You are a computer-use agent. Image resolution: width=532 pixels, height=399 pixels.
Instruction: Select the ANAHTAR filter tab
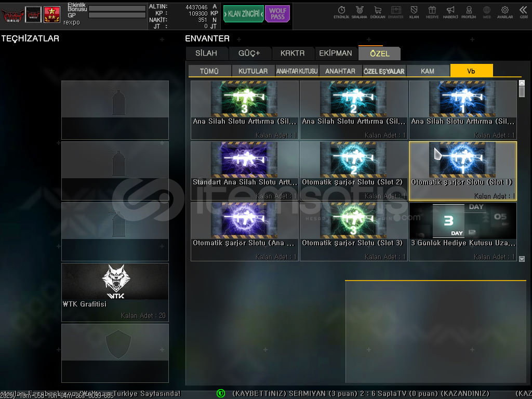[x=340, y=71]
